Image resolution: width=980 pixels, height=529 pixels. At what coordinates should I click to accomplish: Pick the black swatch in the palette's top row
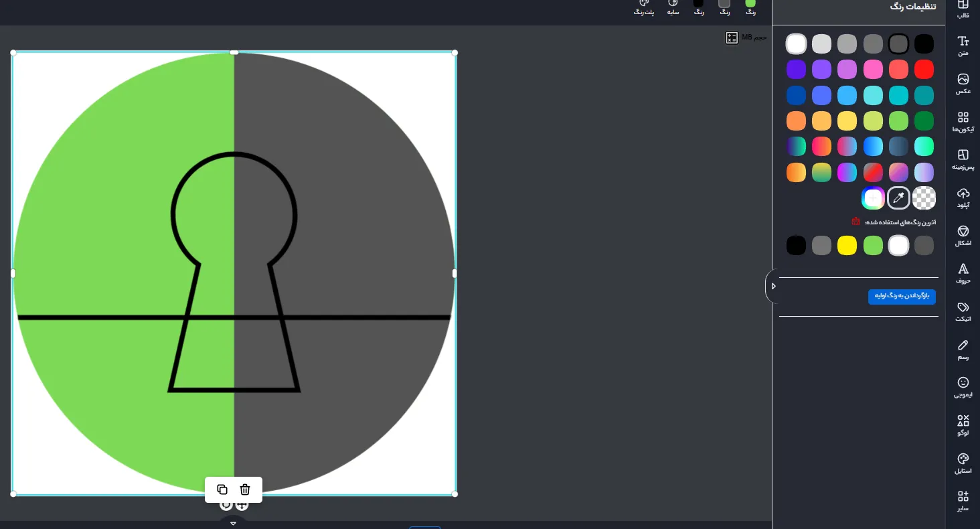click(x=924, y=44)
